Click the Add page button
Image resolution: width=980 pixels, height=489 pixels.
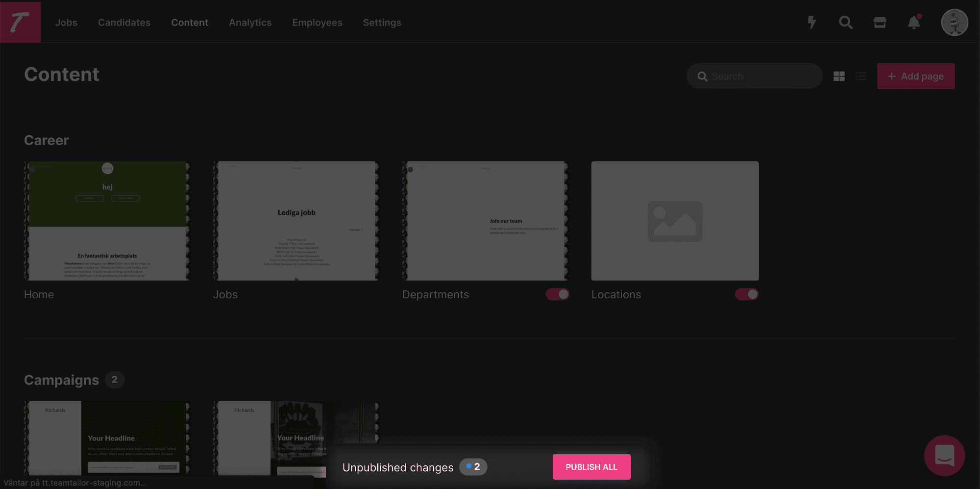(x=915, y=76)
